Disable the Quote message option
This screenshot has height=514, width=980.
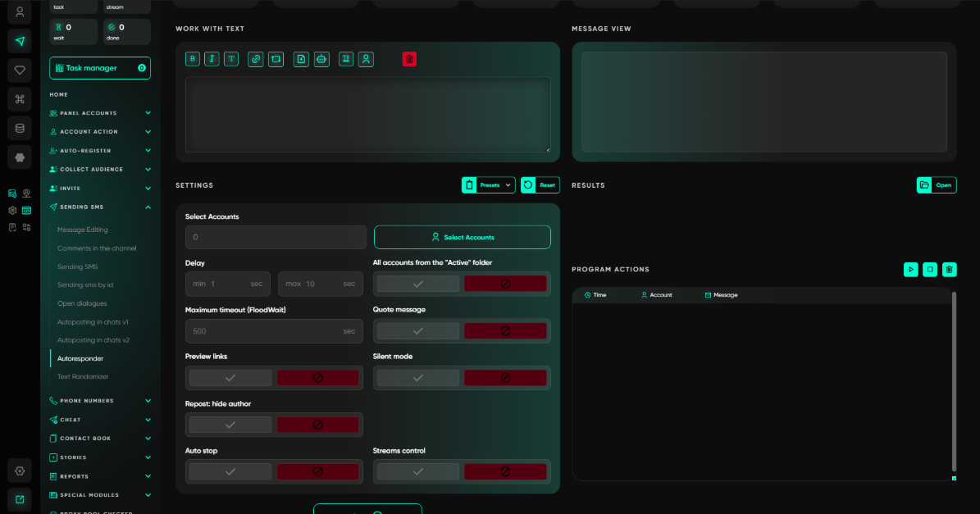pyautogui.click(x=506, y=331)
